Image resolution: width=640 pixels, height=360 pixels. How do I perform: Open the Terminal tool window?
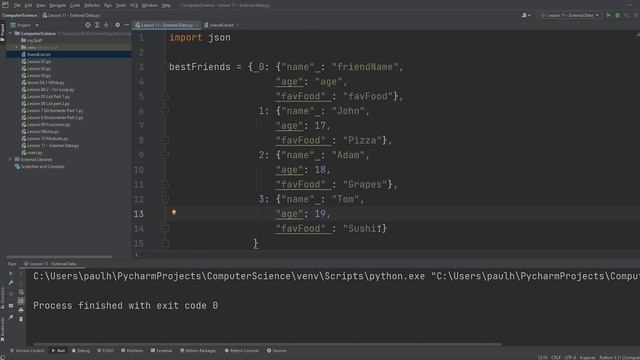tap(162, 351)
